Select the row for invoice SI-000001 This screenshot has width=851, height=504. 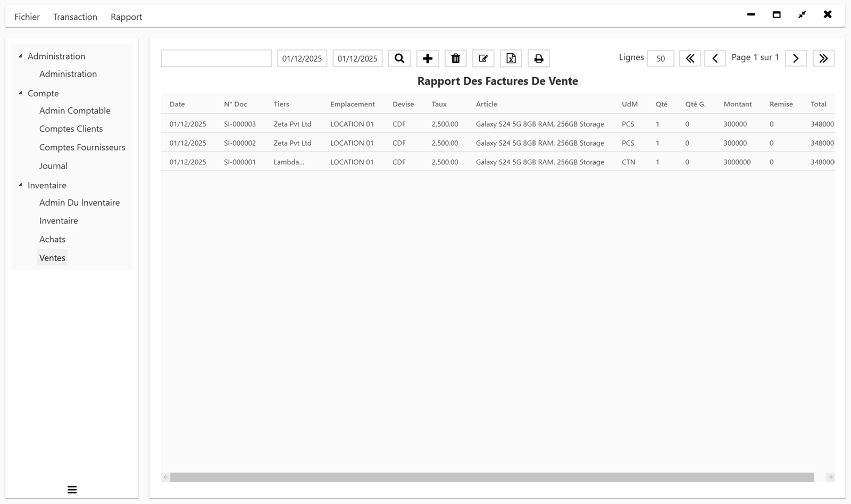[372, 162]
